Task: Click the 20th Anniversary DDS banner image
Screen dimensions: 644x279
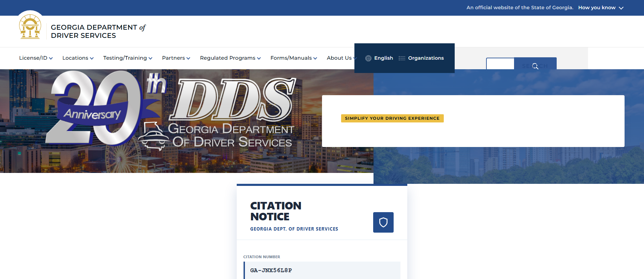Action: click(x=187, y=121)
